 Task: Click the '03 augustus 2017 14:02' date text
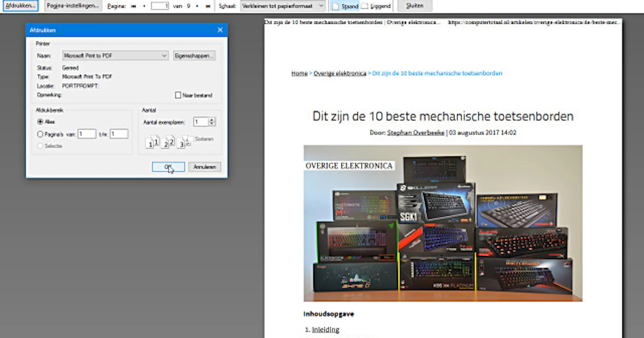(x=482, y=133)
